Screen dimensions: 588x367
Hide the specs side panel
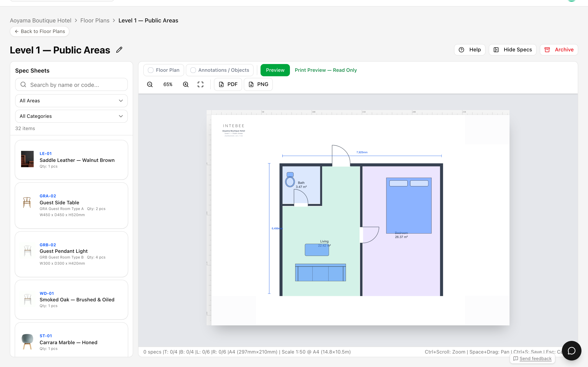[x=512, y=50]
